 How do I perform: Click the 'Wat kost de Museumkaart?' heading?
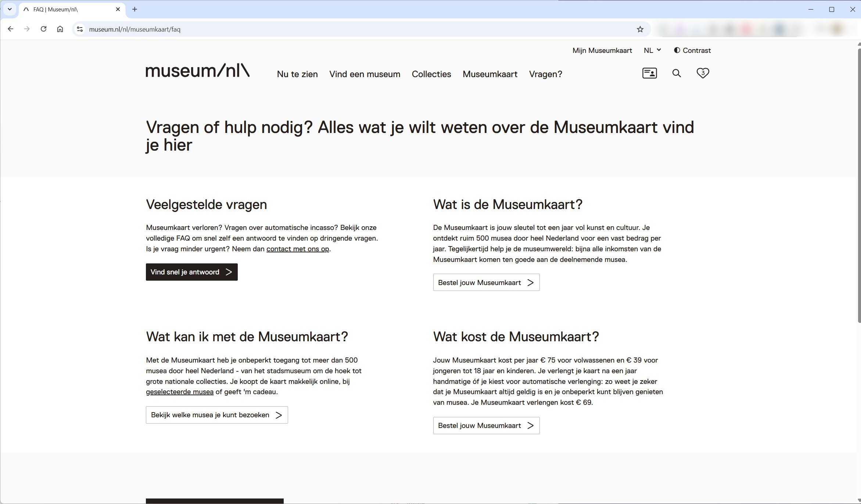point(516,337)
